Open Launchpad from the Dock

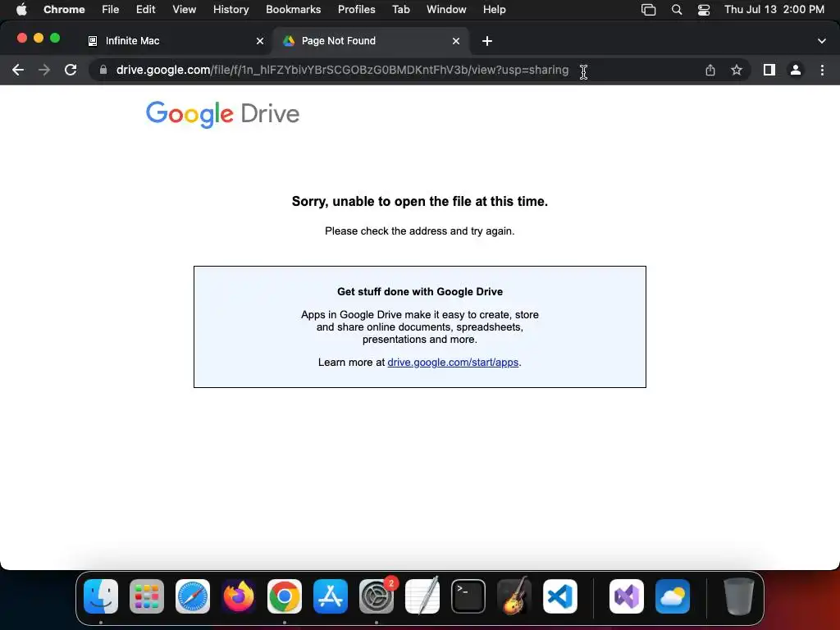click(x=147, y=596)
